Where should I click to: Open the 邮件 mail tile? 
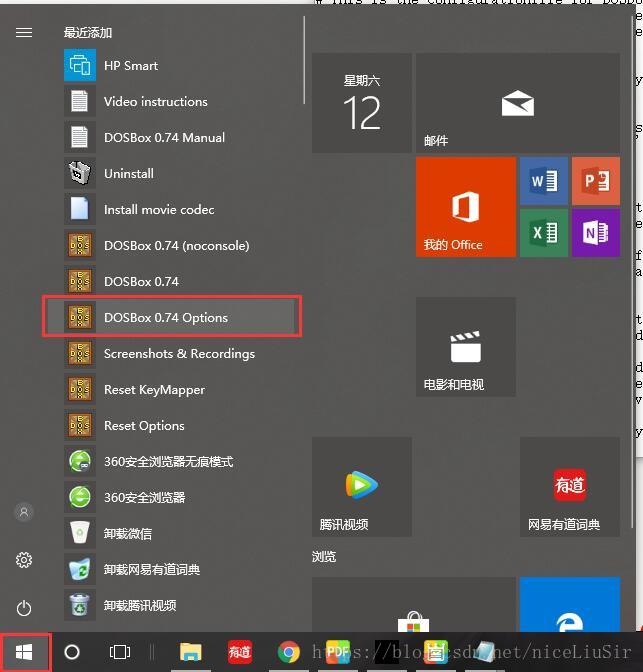point(518,103)
